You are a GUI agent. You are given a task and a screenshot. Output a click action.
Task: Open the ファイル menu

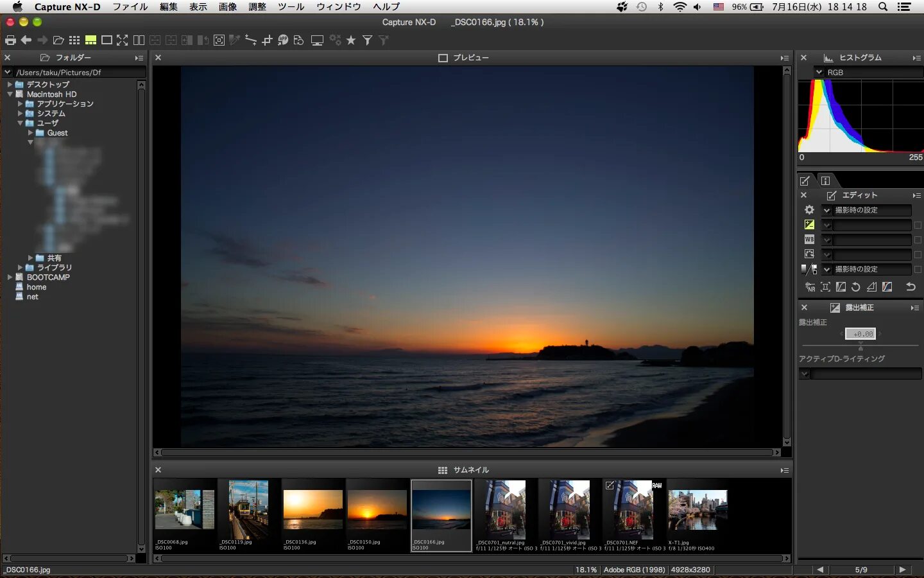click(x=130, y=6)
